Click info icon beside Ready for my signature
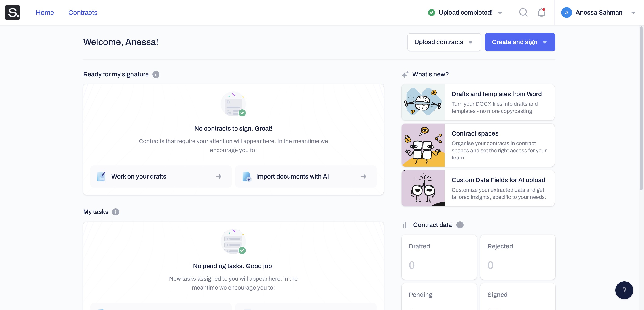Image resolution: width=644 pixels, height=310 pixels. pos(156,74)
